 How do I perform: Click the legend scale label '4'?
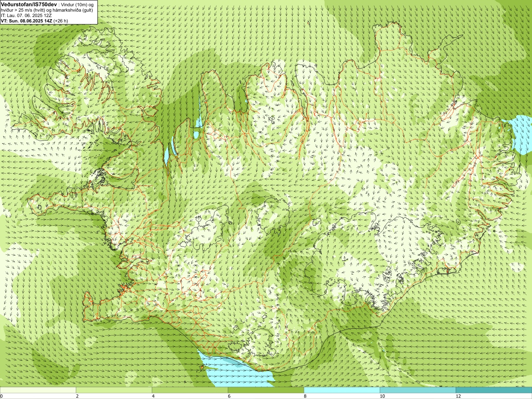tap(153, 396)
